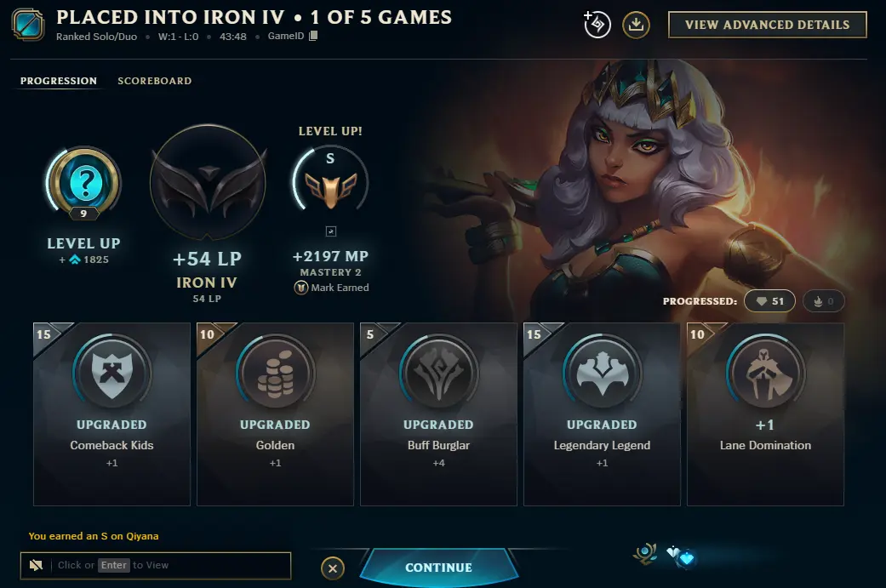Expand the small box under mastery crest

click(x=331, y=231)
